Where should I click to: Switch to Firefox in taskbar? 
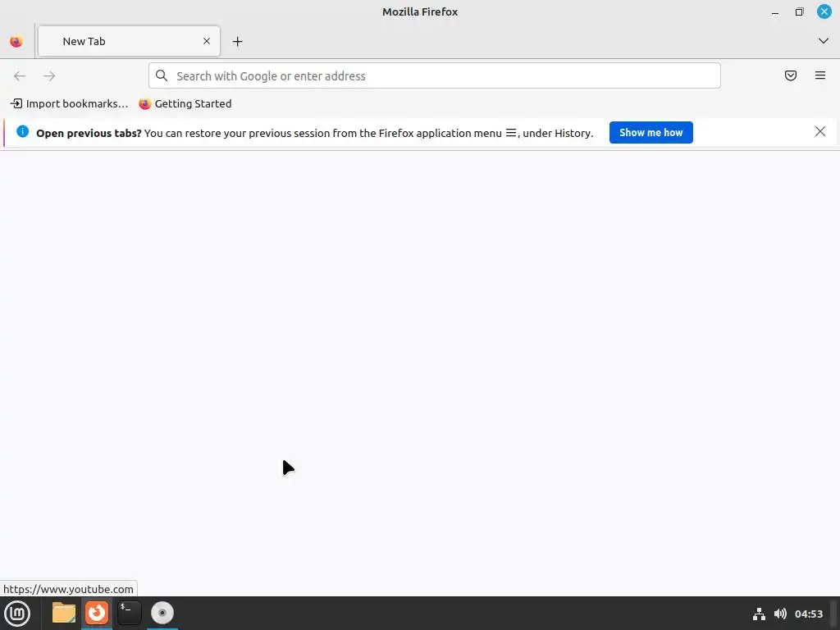(97, 613)
